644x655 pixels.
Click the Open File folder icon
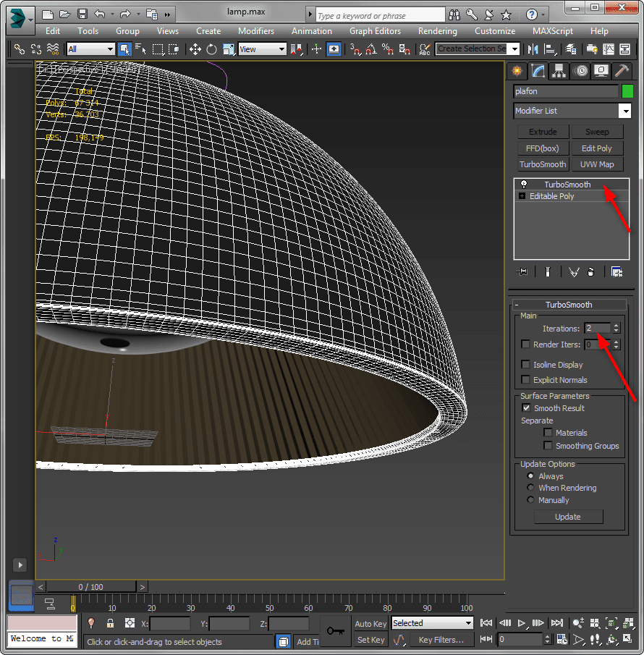point(64,14)
